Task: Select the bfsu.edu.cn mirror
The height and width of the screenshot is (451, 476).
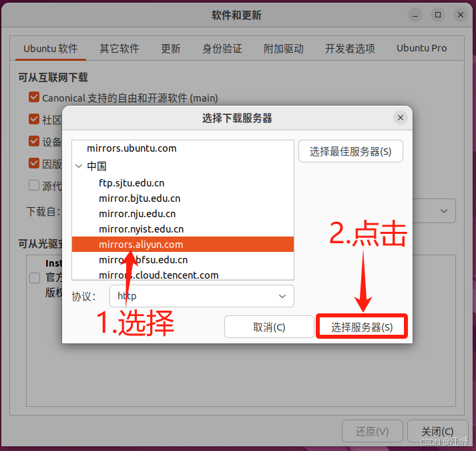Action: (x=183, y=260)
